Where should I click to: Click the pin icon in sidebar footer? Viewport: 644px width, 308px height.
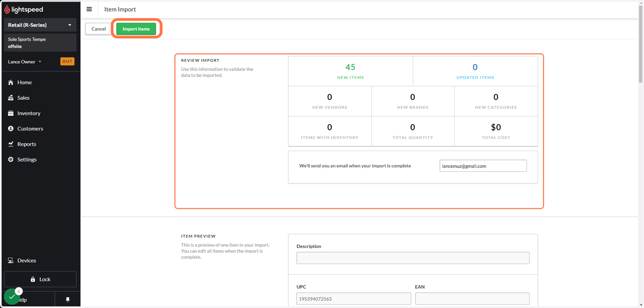point(68,300)
